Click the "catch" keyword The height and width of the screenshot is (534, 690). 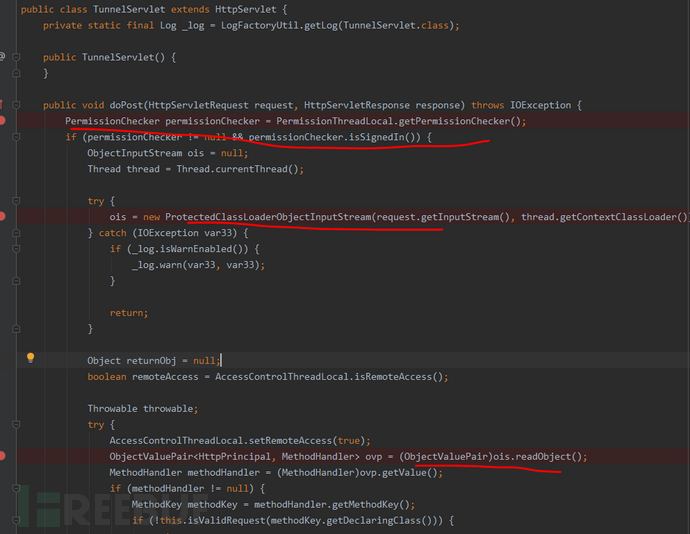pos(112,232)
